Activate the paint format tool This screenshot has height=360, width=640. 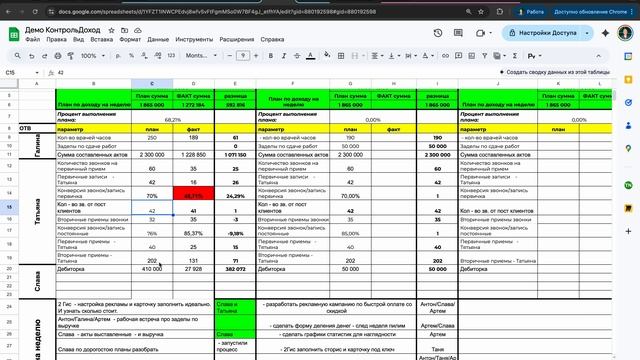click(x=71, y=56)
